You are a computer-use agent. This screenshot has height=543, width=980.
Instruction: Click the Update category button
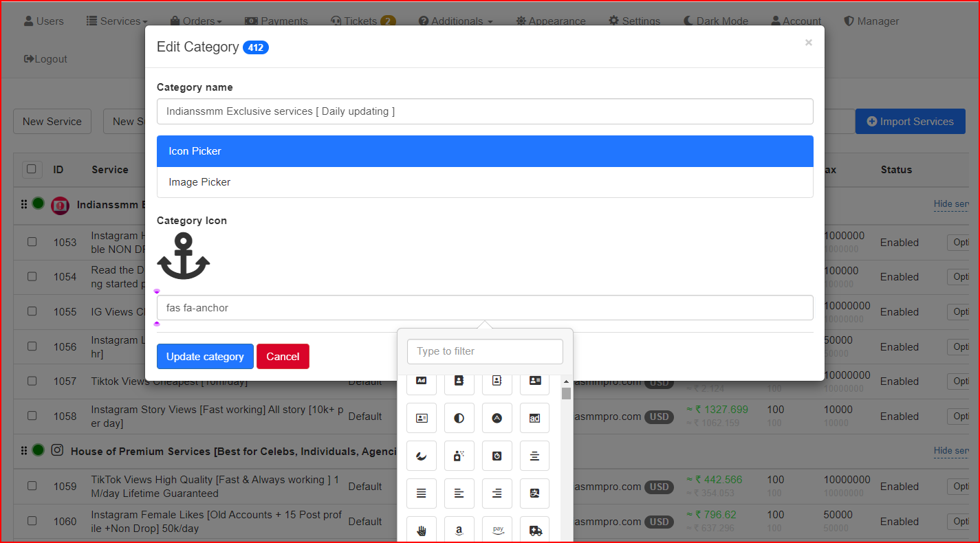pyautogui.click(x=205, y=357)
